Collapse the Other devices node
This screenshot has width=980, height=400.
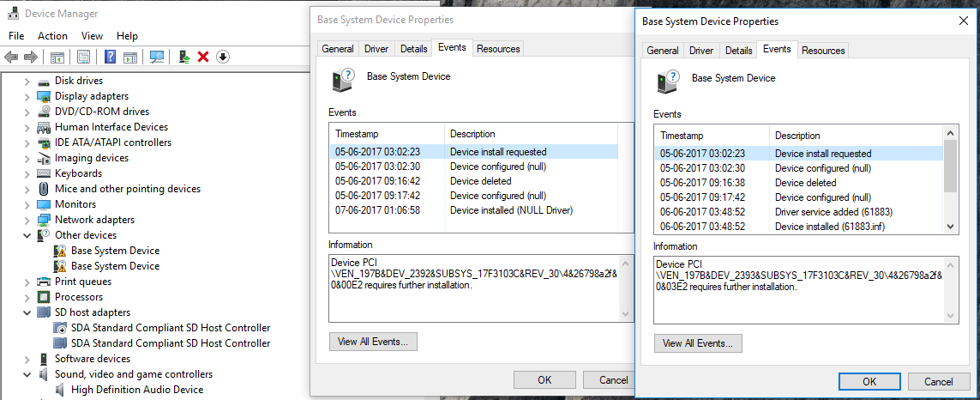(27, 235)
